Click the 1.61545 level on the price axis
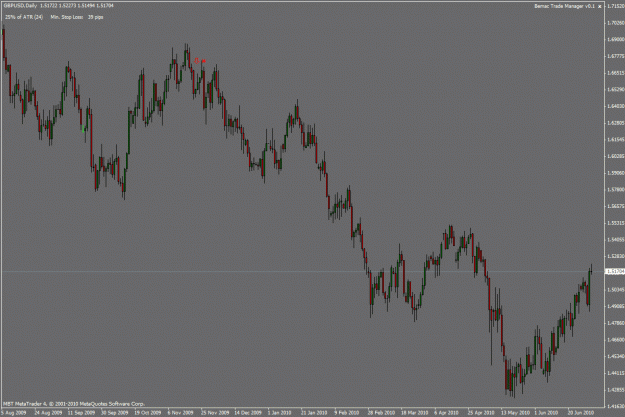The height and width of the screenshot is (417, 625). (616, 140)
